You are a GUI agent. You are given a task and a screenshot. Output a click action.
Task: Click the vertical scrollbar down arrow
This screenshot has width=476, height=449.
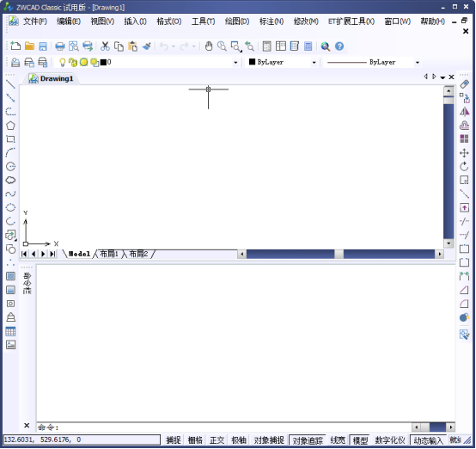point(449,243)
